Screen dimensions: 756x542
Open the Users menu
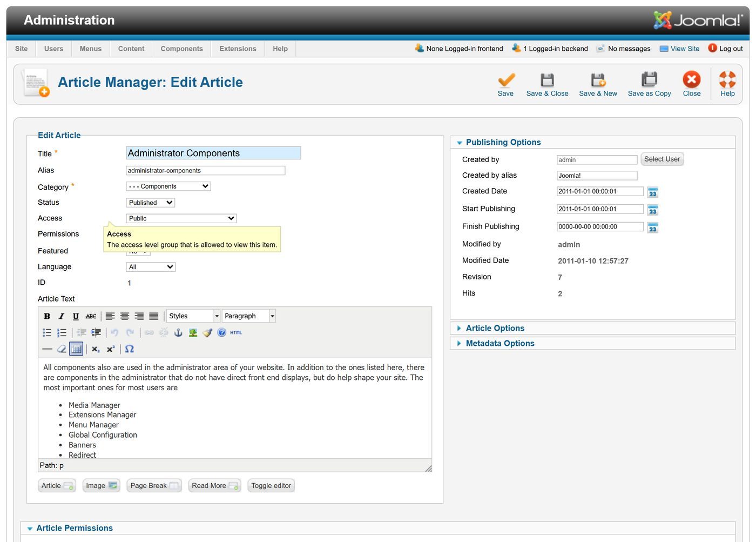click(x=53, y=49)
